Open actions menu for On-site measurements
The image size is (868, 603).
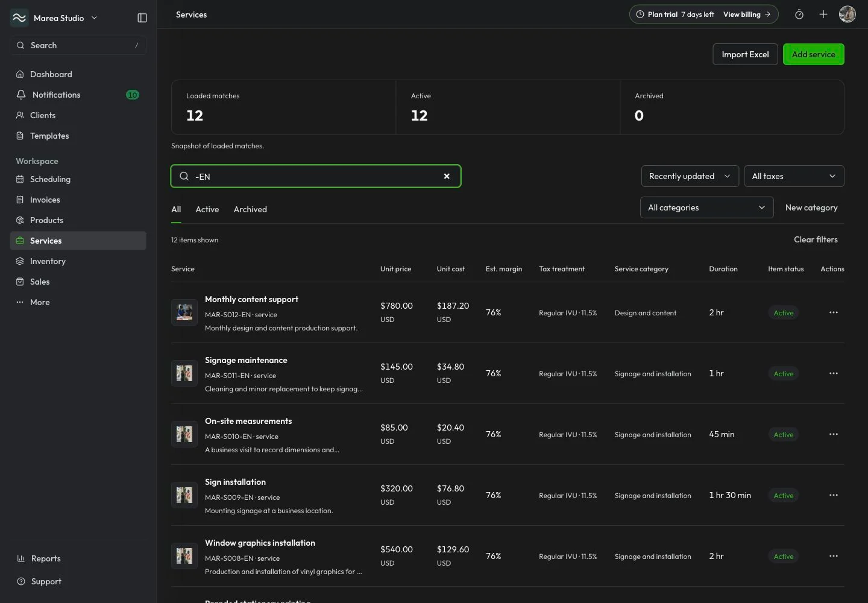[x=834, y=434]
